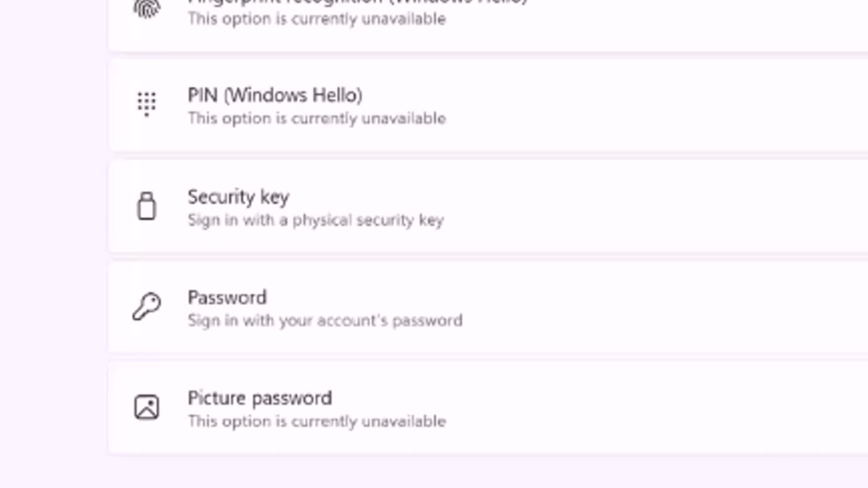The width and height of the screenshot is (868, 488).
Task: Click the Picture password image icon
Action: click(146, 407)
